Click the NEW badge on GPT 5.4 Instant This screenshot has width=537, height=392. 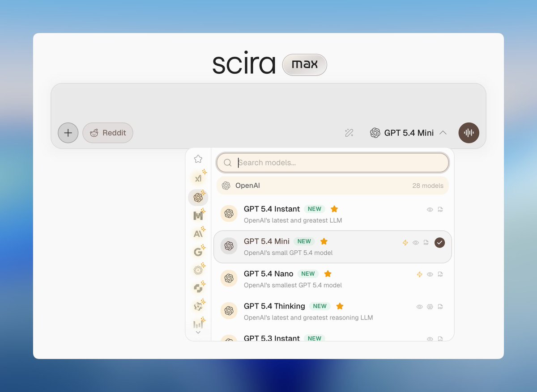coord(315,209)
